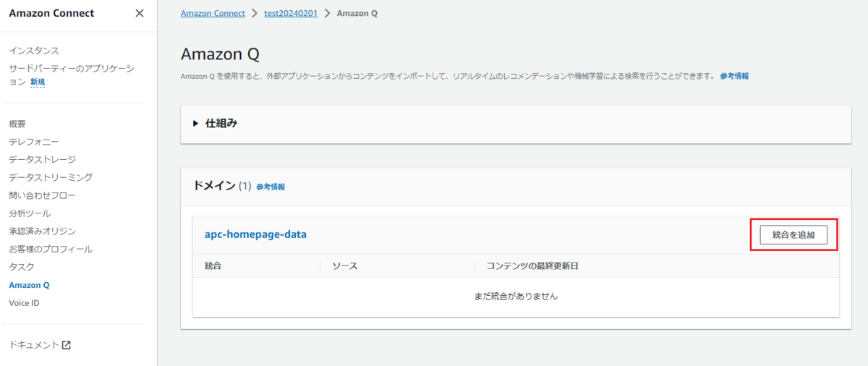Click コンテンツの最終更新日 column header

[532, 266]
